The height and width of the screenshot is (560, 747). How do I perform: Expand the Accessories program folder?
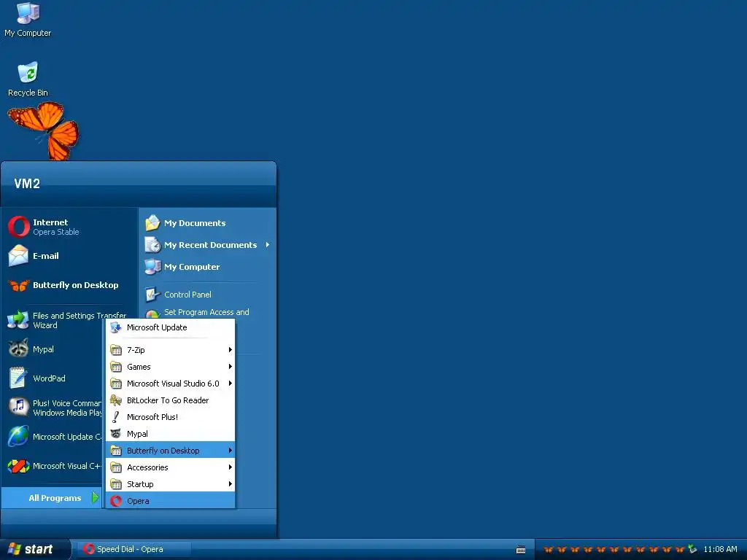(171, 467)
